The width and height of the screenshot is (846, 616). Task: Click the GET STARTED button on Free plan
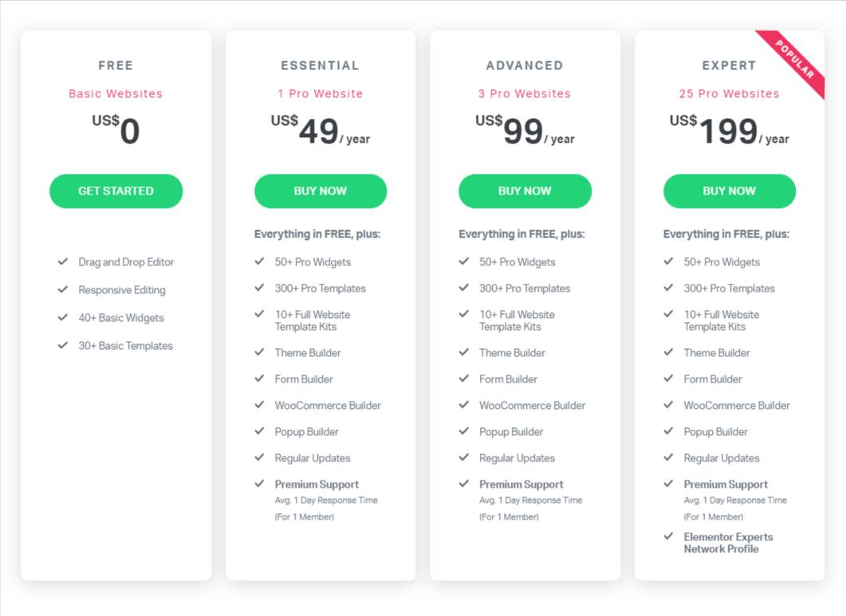pyautogui.click(x=116, y=191)
